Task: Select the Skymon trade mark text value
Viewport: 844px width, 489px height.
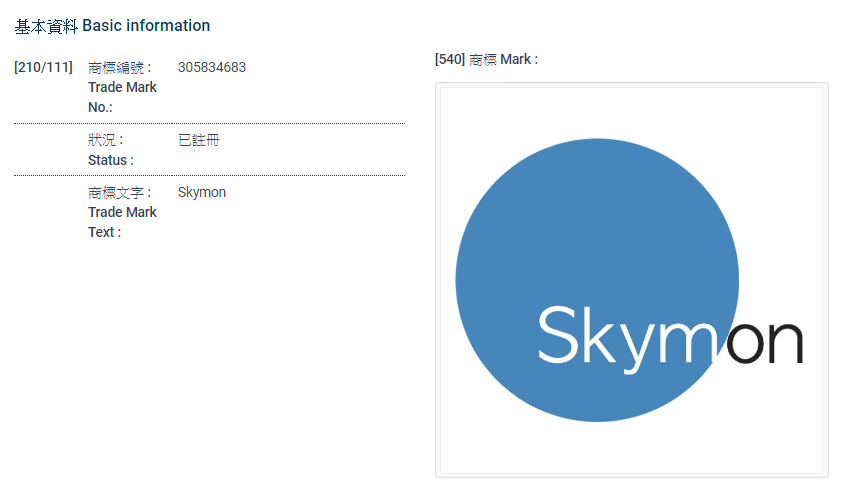Action: click(x=201, y=192)
